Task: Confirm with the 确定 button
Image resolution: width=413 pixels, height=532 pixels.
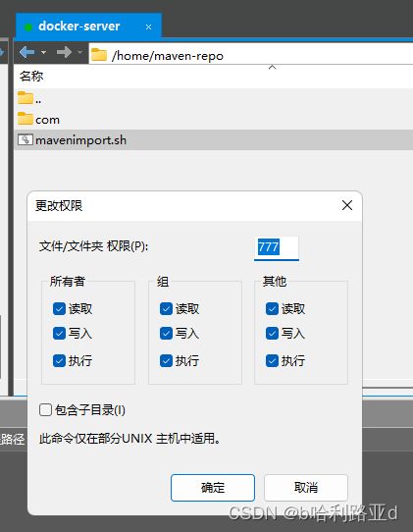Action: (x=213, y=488)
